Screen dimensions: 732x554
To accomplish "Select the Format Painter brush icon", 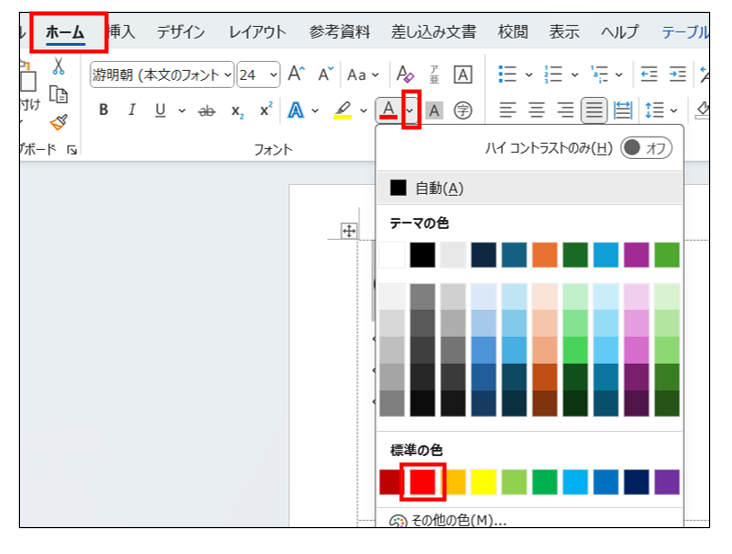I will click(x=59, y=122).
